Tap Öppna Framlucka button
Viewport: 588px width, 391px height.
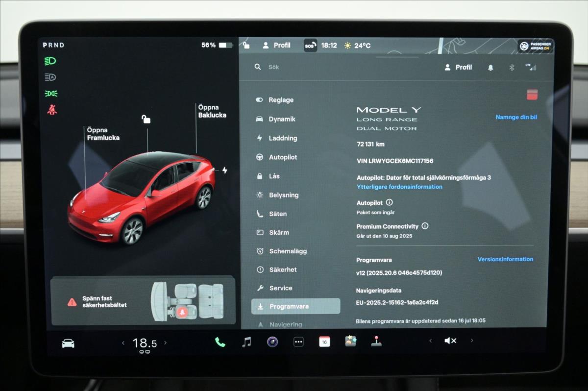tap(103, 134)
